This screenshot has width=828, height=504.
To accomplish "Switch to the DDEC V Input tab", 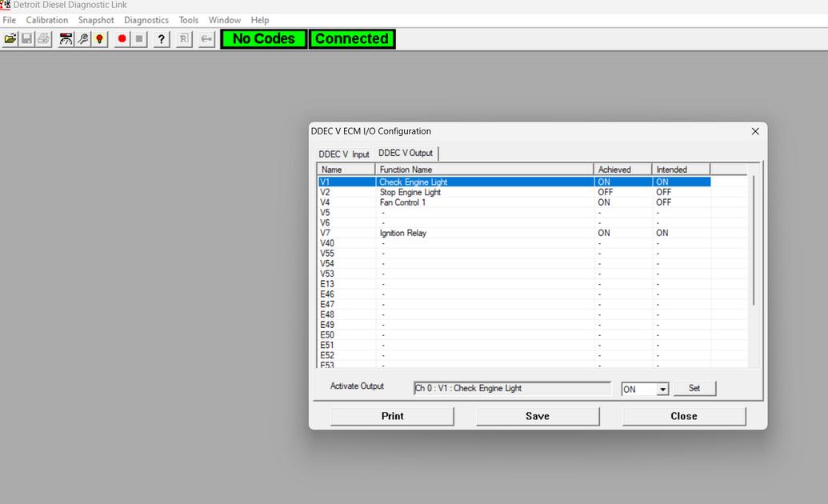I will [344, 154].
